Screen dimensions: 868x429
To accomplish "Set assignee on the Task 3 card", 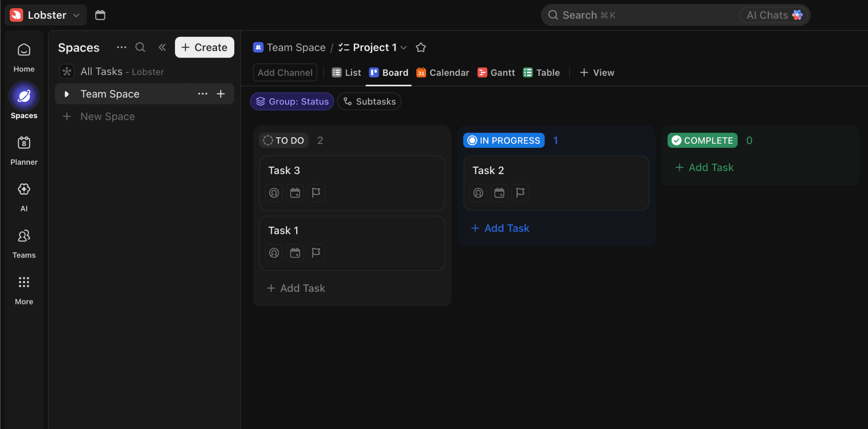I will click(274, 193).
